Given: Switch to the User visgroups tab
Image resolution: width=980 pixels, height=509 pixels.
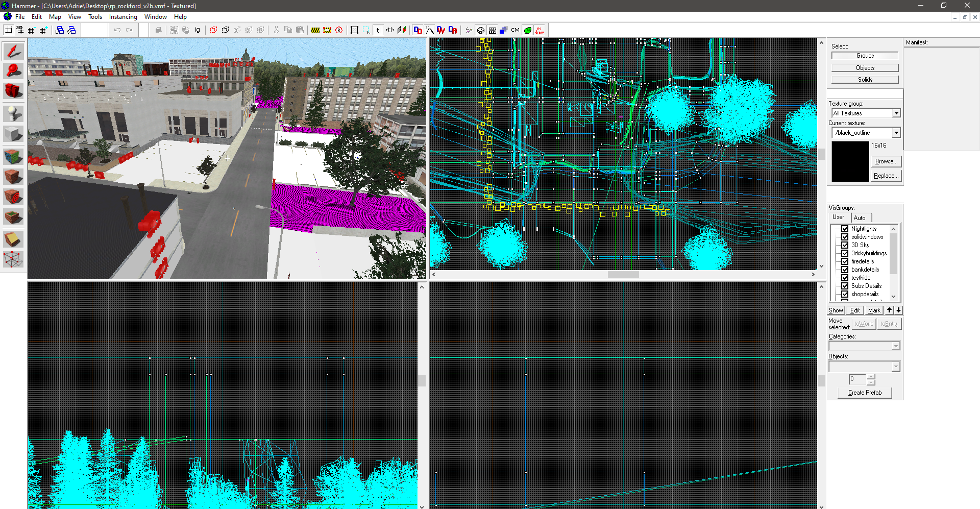Looking at the screenshot, I should click(838, 217).
